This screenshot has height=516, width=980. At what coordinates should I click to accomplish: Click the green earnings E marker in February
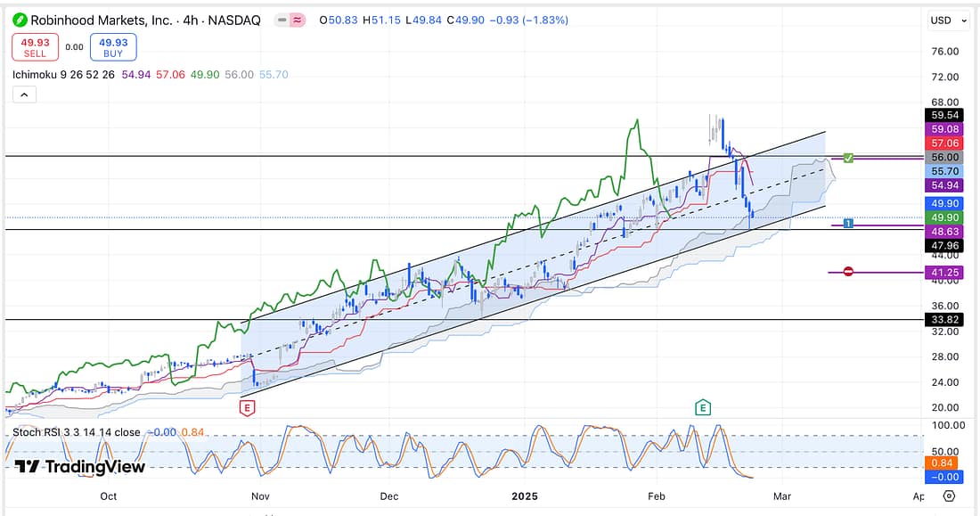703,407
